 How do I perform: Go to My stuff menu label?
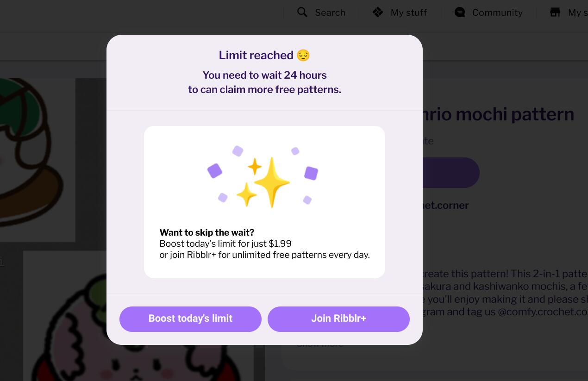tap(409, 13)
